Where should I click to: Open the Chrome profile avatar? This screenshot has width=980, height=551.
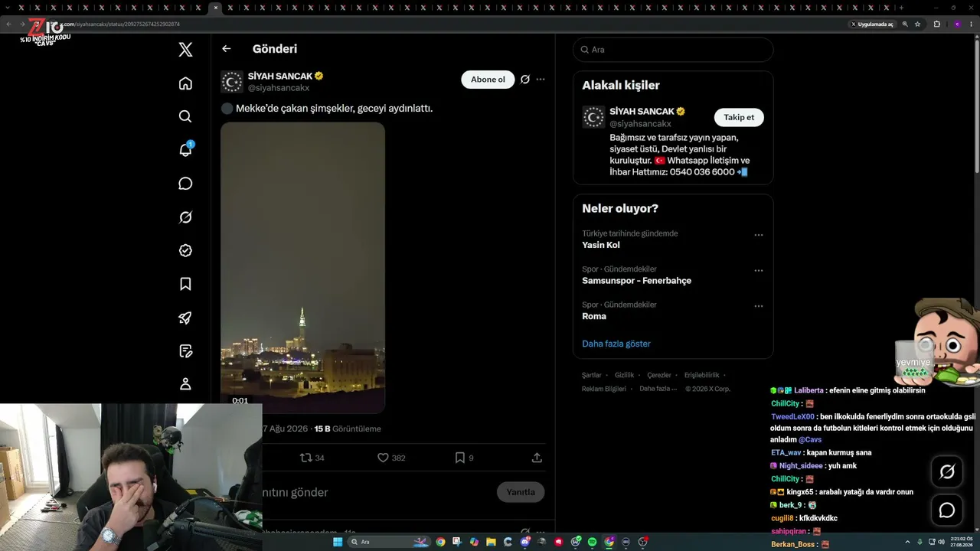pos(957,24)
